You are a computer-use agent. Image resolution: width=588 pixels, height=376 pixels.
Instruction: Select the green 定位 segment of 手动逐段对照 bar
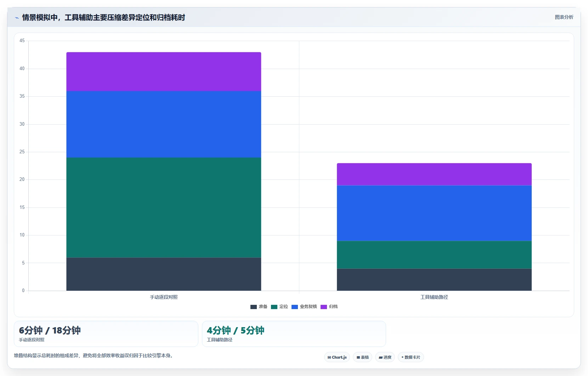pos(164,207)
